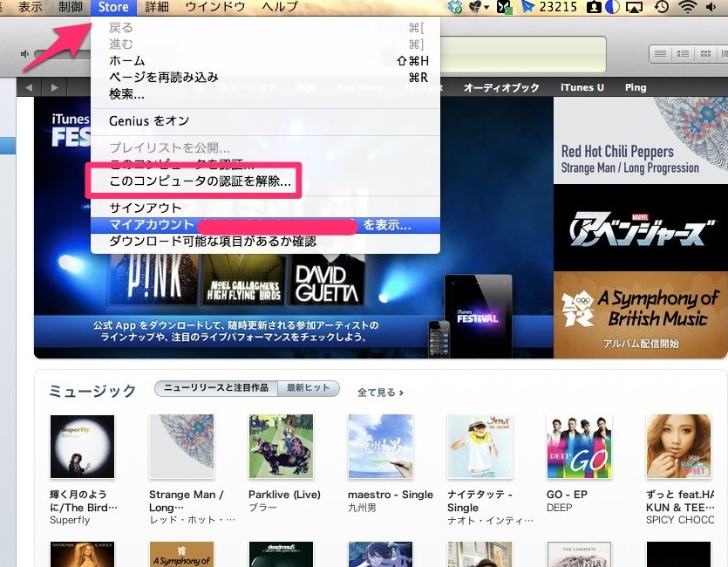Choose ホーム from Store menu
728x567 pixels.
click(x=265, y=61)
